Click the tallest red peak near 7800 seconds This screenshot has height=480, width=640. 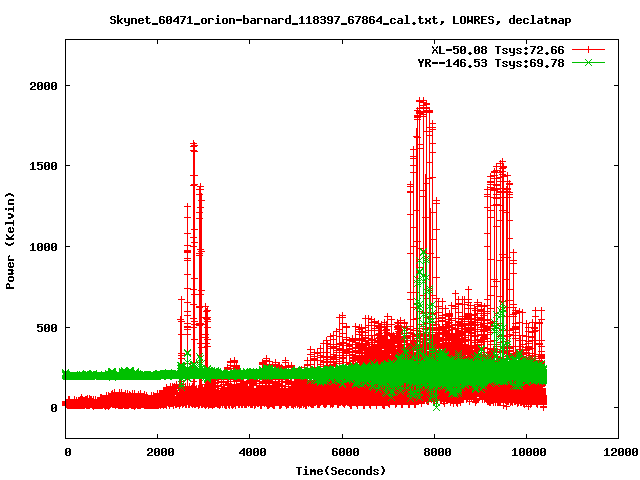point(422,102)
